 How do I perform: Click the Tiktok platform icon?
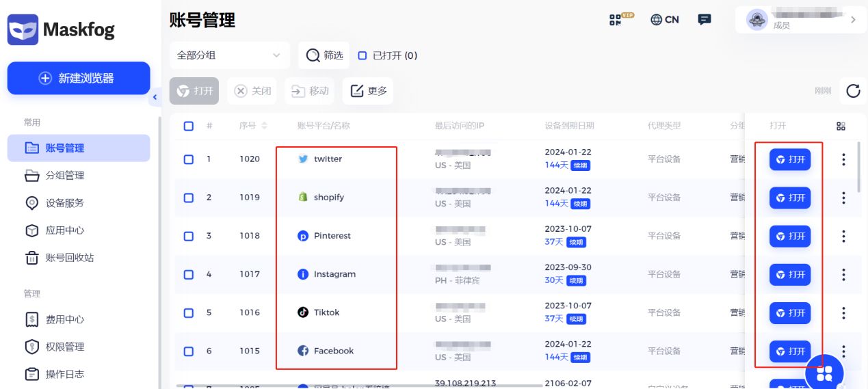coord(303,312)
